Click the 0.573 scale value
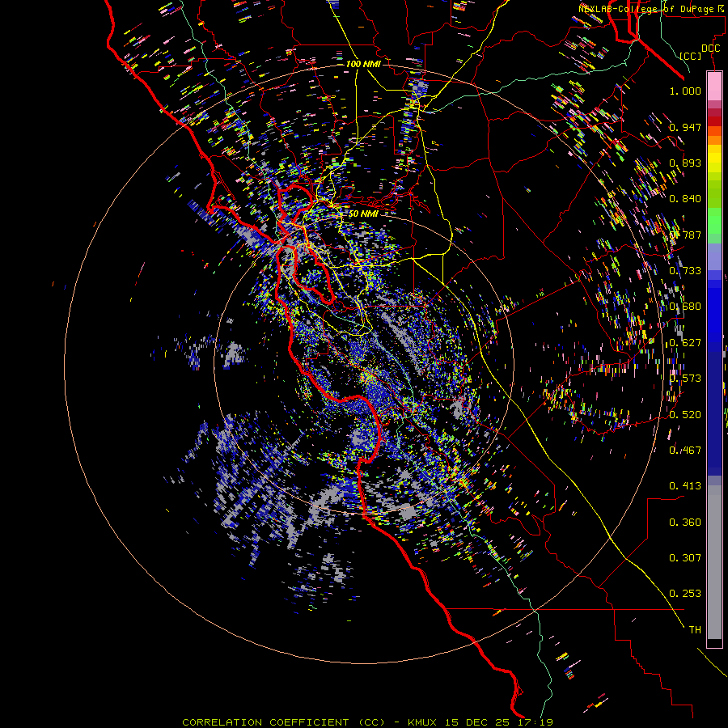 click(x=685, y=379)
